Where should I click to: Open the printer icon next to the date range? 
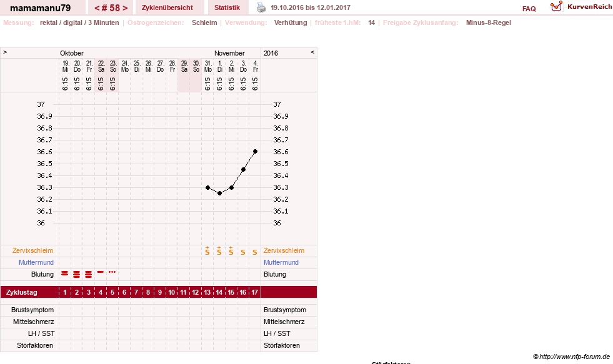click(x=261, y=7)
